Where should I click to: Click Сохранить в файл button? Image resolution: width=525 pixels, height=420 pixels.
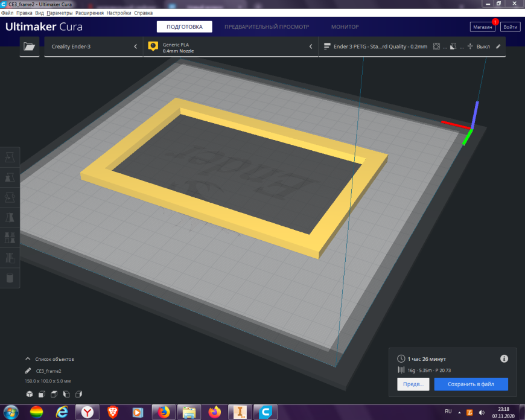[471, 384]
